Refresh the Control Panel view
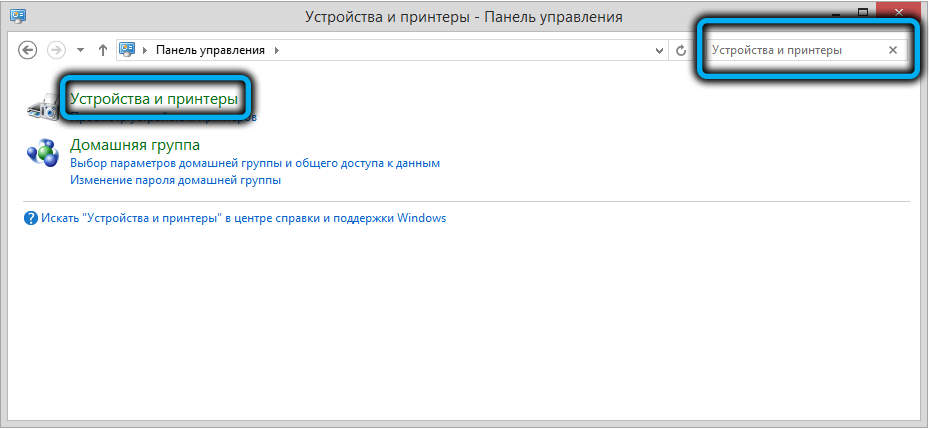 pyautogui.click(x=681, y=50)
